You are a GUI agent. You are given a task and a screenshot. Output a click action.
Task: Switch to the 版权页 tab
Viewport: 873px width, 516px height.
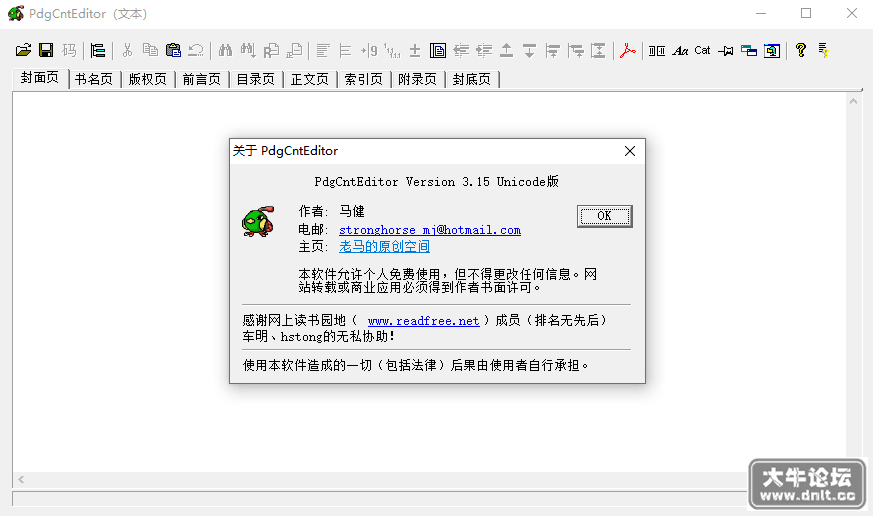(148, 79)
